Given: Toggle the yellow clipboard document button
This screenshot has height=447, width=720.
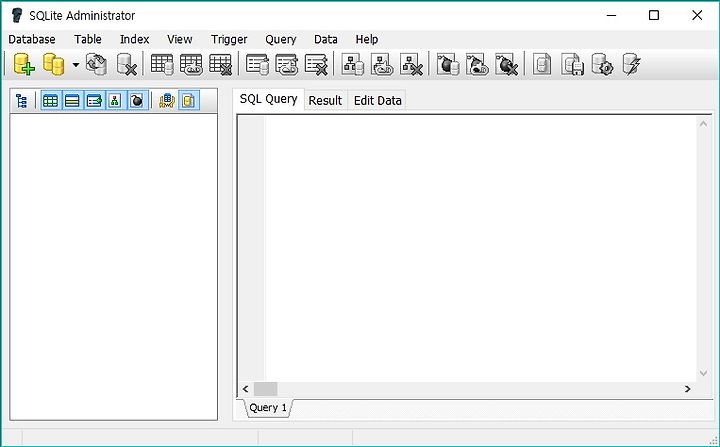Looking at the screenshot, I should pos(188,101).
